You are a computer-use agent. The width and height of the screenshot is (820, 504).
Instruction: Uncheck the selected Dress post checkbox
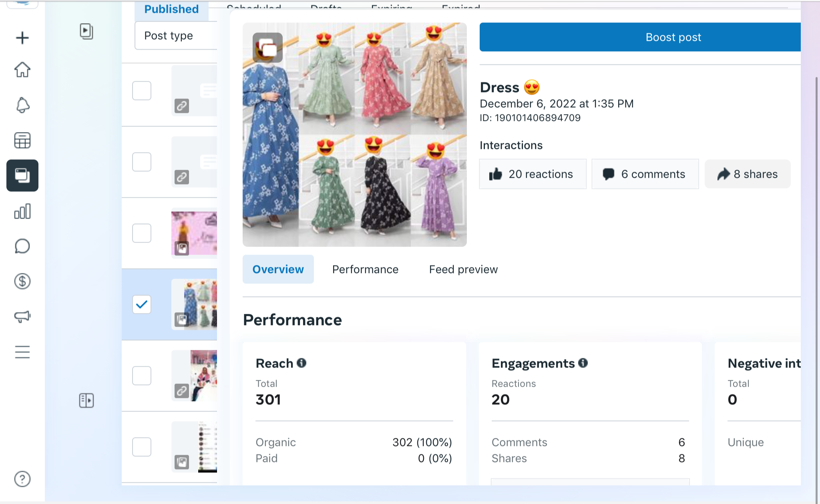point(142,305)
